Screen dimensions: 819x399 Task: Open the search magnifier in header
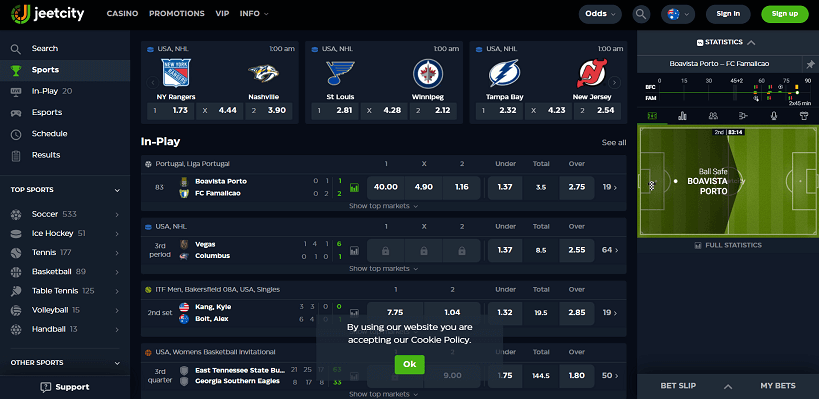pos(641,14)
